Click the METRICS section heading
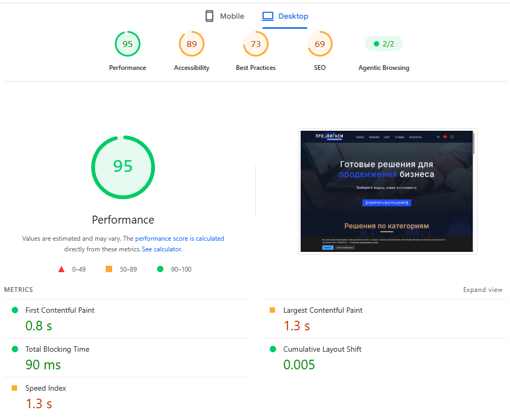The image size is (510, 420). tap(19, 290)
